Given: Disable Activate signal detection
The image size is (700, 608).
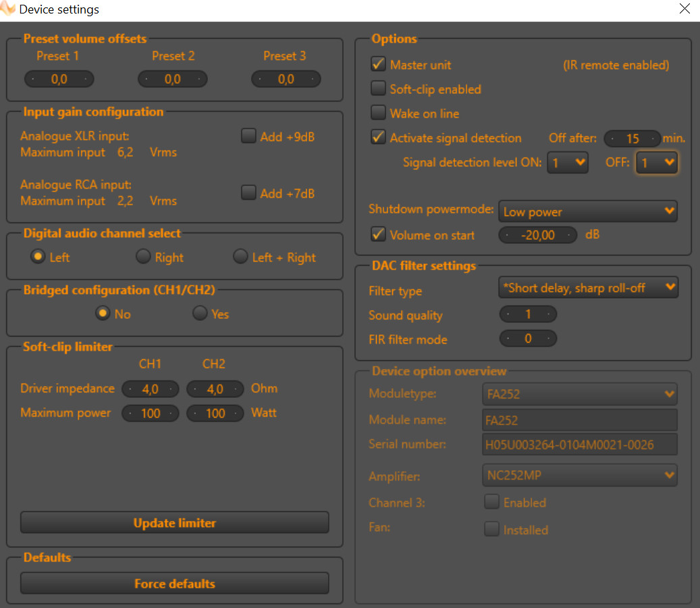Looking at the screenshot, I should (x=378, y=136).
